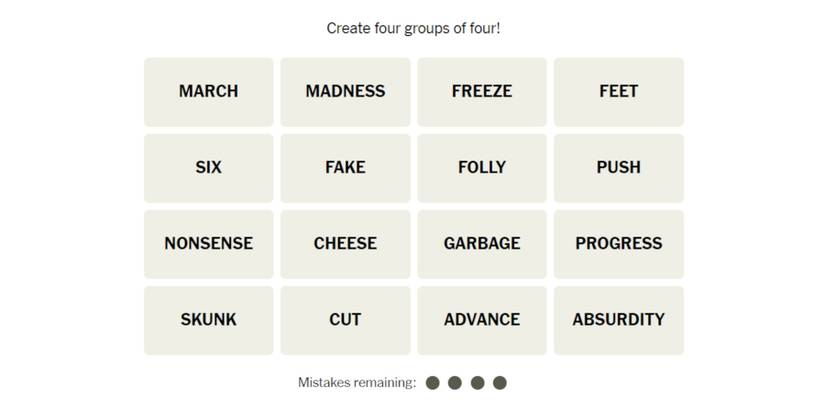Toggle the SKUNK tile
Viewport: 825px width, 413px height.
pos(208,320)
